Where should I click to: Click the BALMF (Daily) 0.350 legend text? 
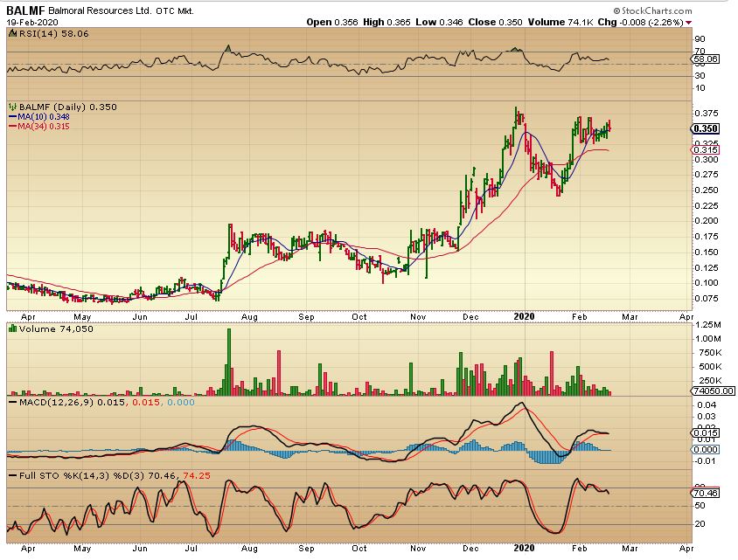click(x=68, y=107)
